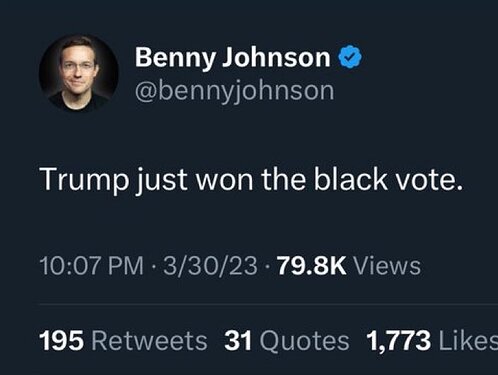Open the Retweets list label
The image size is (498, 375).
click(149, 341)
